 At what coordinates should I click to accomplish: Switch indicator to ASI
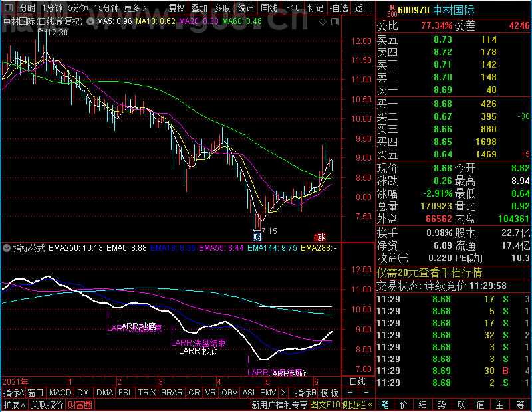248,393
